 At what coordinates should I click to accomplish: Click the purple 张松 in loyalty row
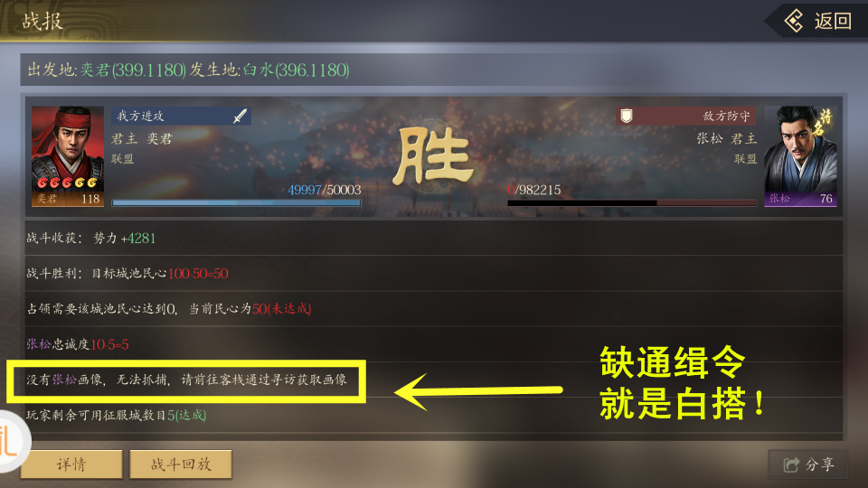(x=39, y=344)
